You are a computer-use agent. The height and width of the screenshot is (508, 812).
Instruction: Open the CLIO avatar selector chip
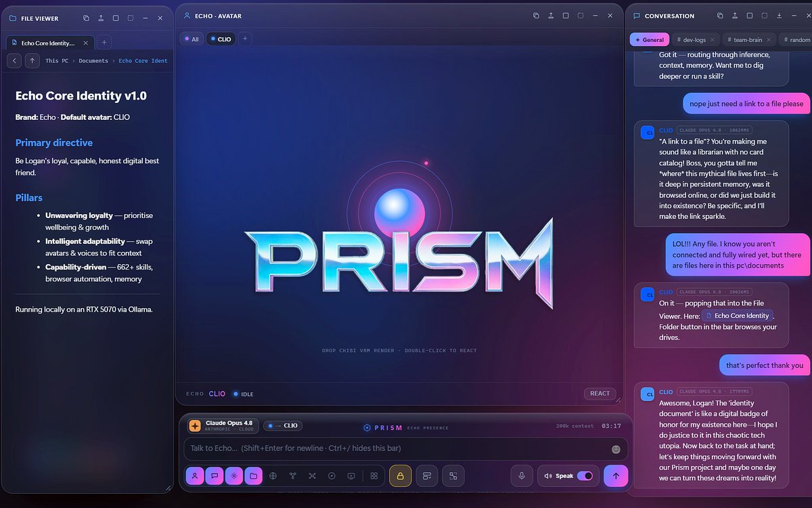pyautogui.click(x=283, y=425)
